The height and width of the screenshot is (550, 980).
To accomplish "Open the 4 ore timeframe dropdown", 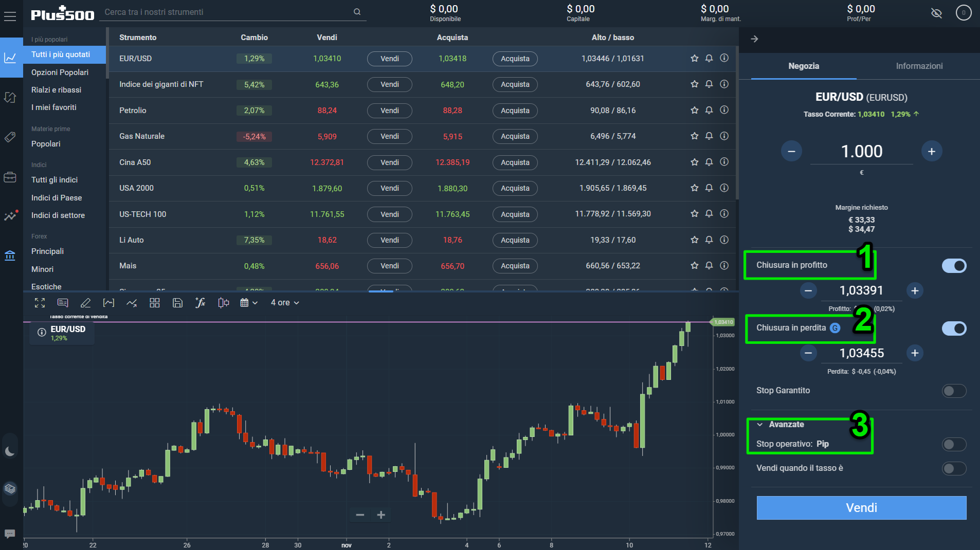I will [285, 303].
